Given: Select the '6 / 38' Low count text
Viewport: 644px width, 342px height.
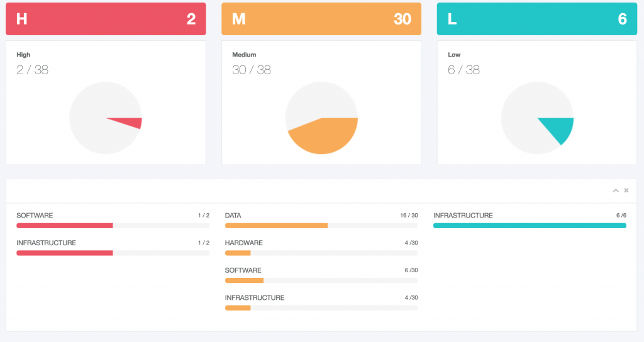Looking at the screenshot, I should (464, 70).
